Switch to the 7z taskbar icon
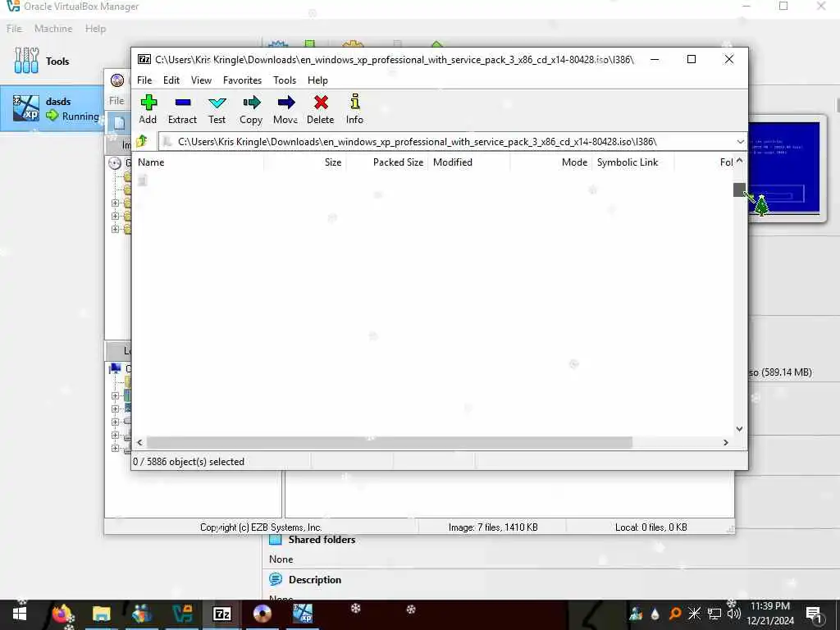This screenshot has width=840, height=630. (x=221, y=614)
